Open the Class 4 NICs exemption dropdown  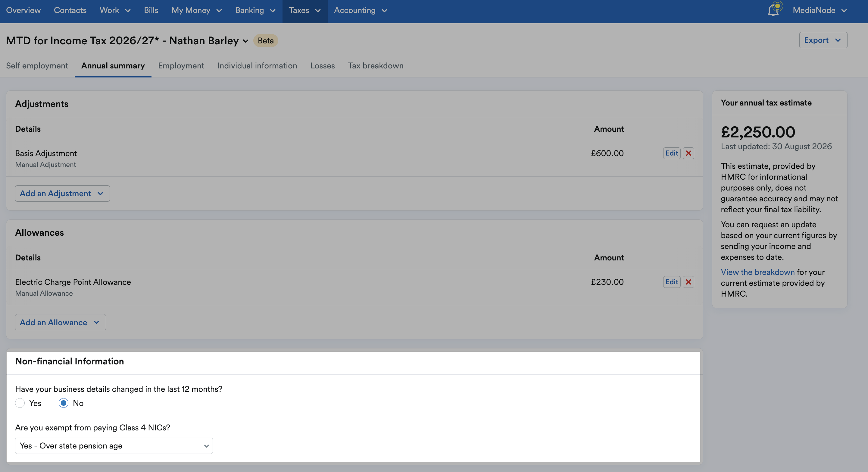coord(114,446)
